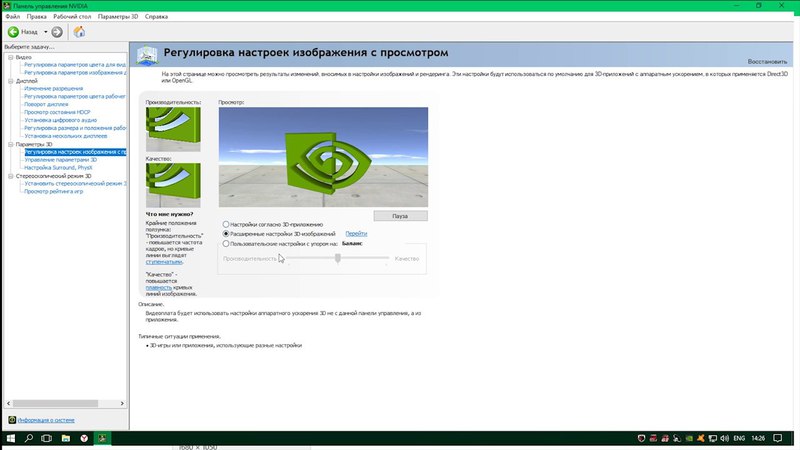Image resolution: width=800 pixels, height=450 pixels.
Task: Open 'Просмотр состояния HDCP' task
Action: tap(57, 112)
